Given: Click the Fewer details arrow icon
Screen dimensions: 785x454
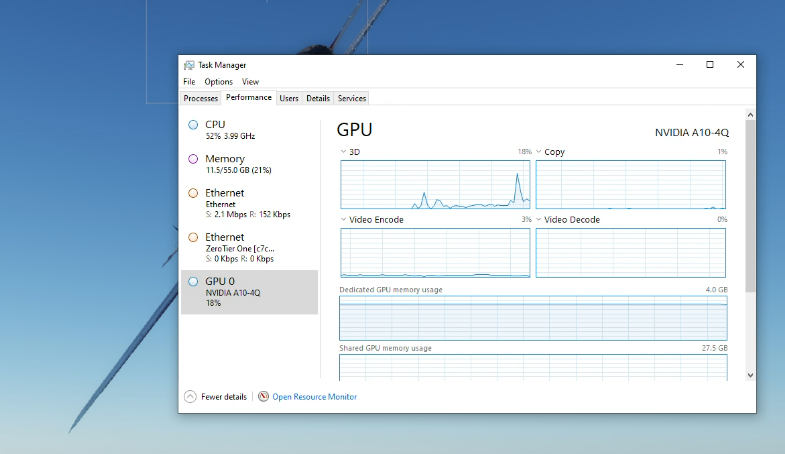Looking at the screenshot, I should (x=190, y=396).
